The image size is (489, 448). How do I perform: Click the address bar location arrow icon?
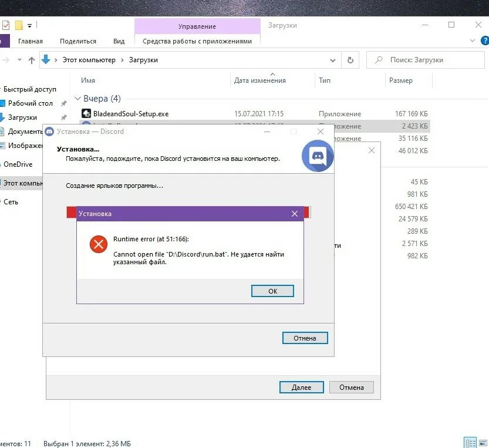pyautogui.click(x=46, y=59)
